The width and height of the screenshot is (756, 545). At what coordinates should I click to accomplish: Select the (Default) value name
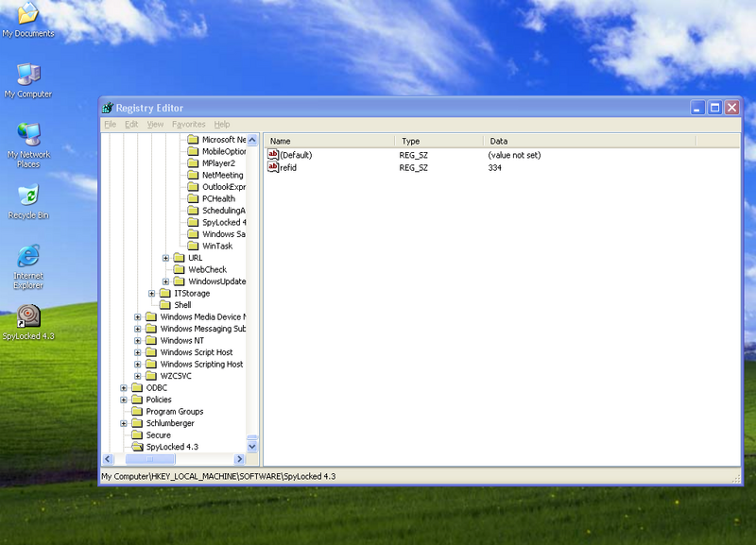[296, 155]
